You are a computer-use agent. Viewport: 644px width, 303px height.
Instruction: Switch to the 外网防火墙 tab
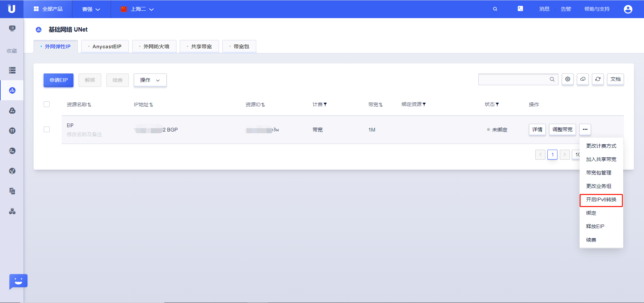coord(154,47)
